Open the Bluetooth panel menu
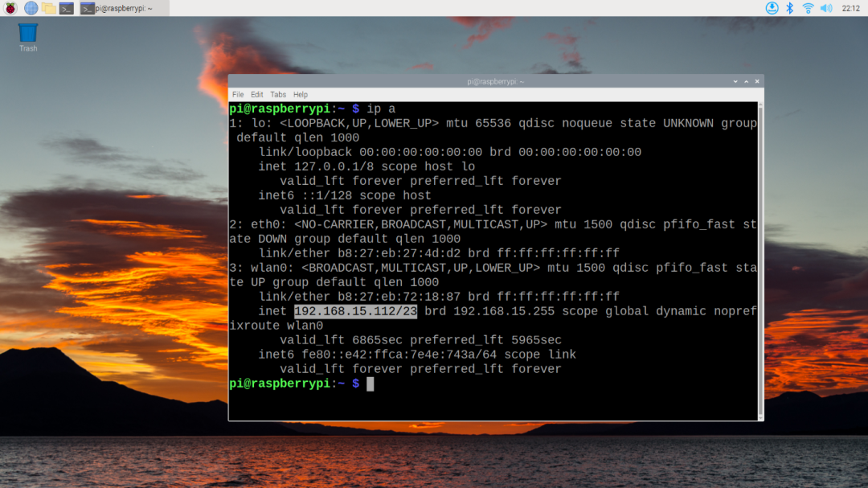This screenshot has width=868, height=488. [789, 8]
